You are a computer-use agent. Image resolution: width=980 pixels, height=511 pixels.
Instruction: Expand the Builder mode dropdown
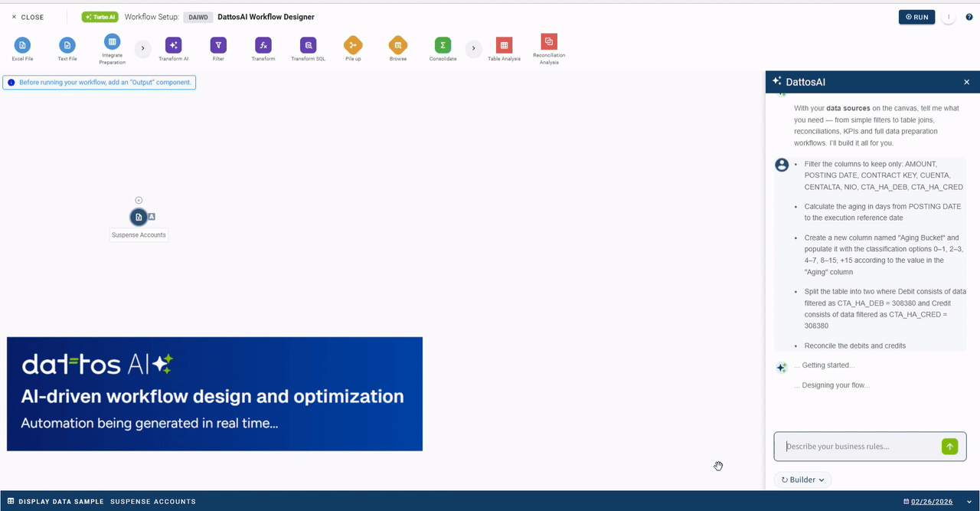click(x=802, y=480)
